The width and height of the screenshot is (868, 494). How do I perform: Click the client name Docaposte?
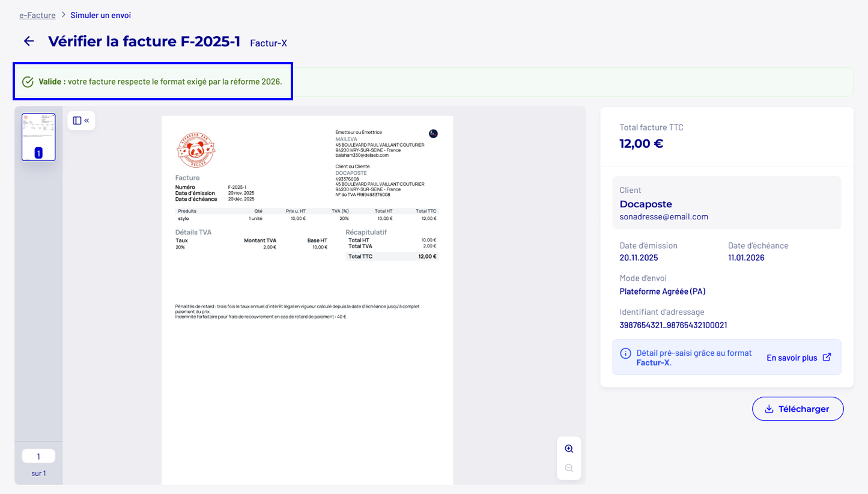coord(646,204)
